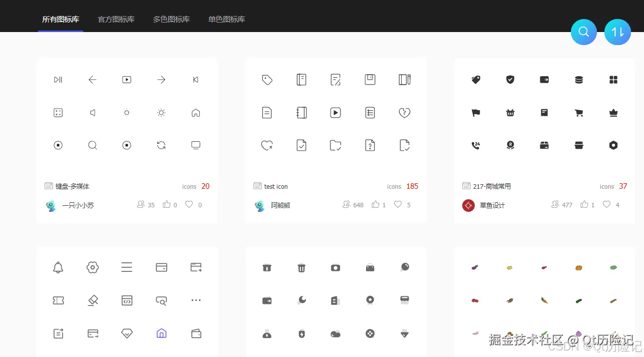Click the basket icon in 217-商城常用 card
The height and width of the screenshot is (357, 644).
[x=510, y=113]
